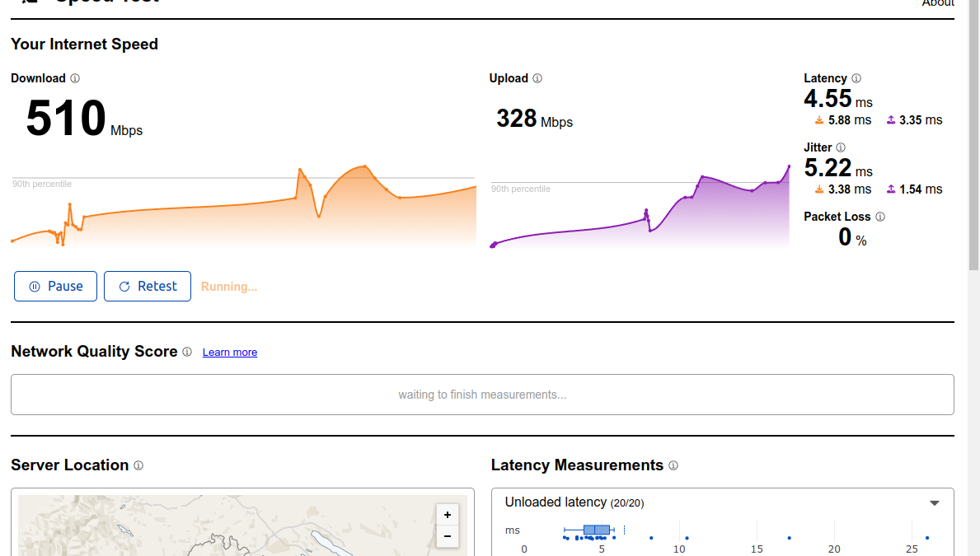Pause the running speed test
Viewport: 980px width, 556px height.
coord(55,286)
